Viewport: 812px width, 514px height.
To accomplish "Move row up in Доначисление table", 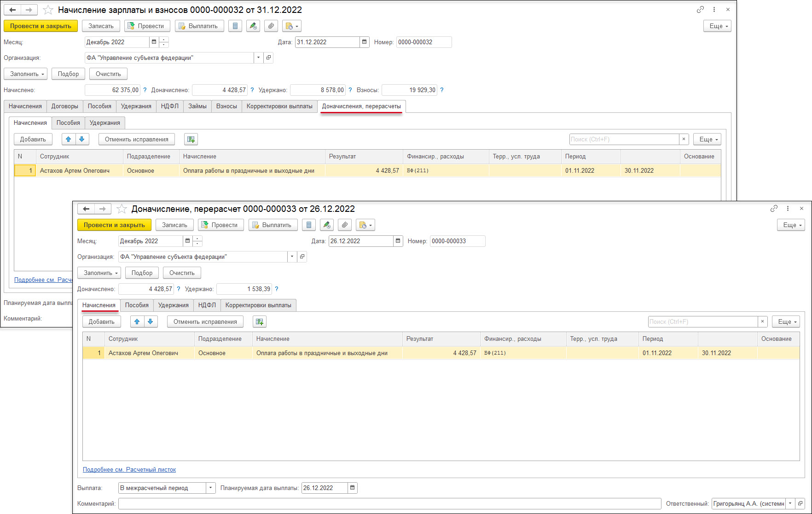I will point(137,321).
